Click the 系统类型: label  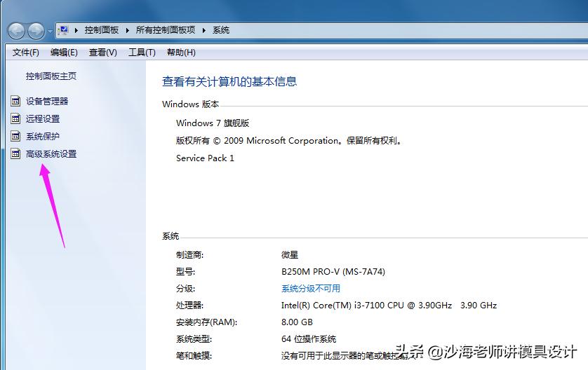click(x=194, y=339)
